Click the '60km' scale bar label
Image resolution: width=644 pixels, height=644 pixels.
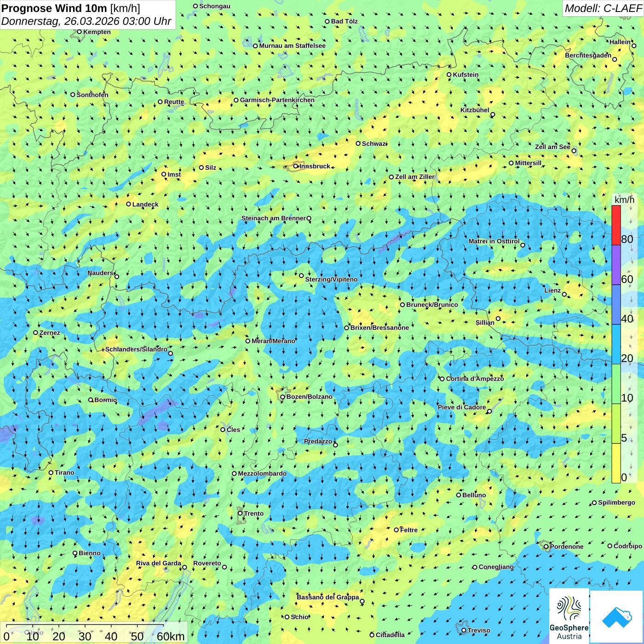point(171,636)
